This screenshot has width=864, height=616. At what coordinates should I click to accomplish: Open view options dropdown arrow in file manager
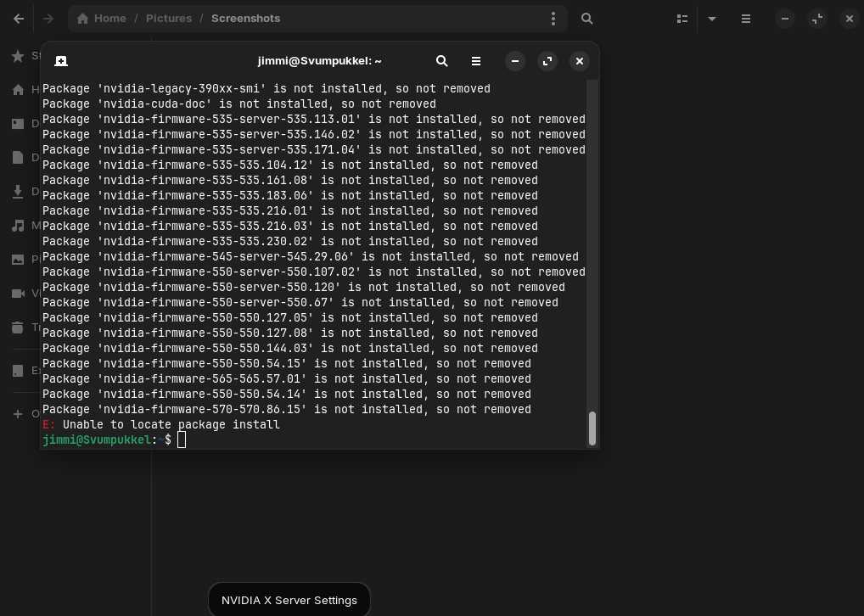[x=712, y=19]
